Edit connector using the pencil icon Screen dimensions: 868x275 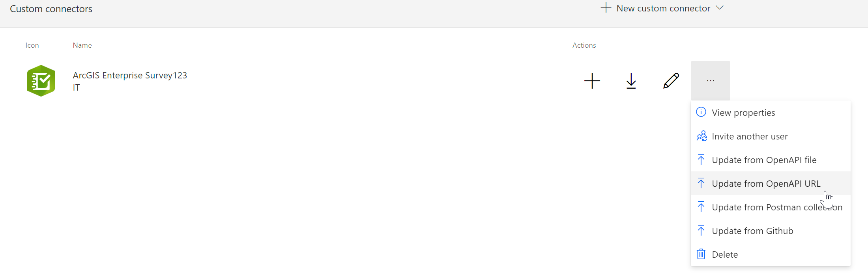(671, 81)
